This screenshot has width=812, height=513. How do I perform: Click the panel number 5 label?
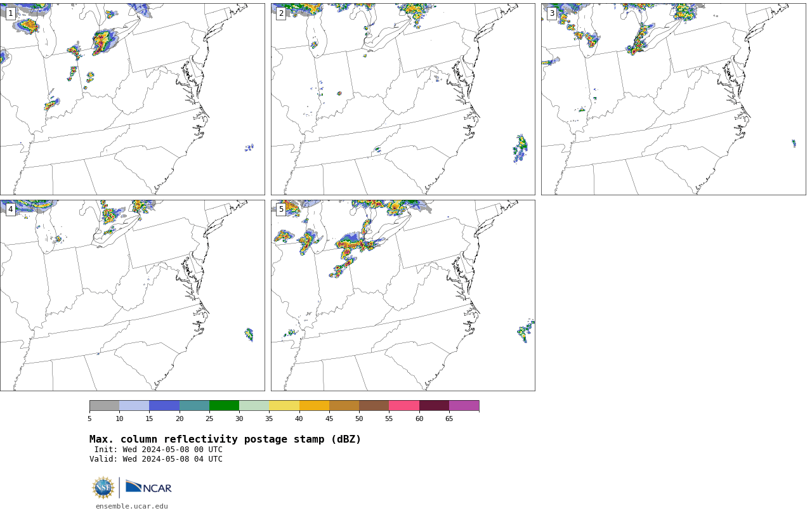281,209
